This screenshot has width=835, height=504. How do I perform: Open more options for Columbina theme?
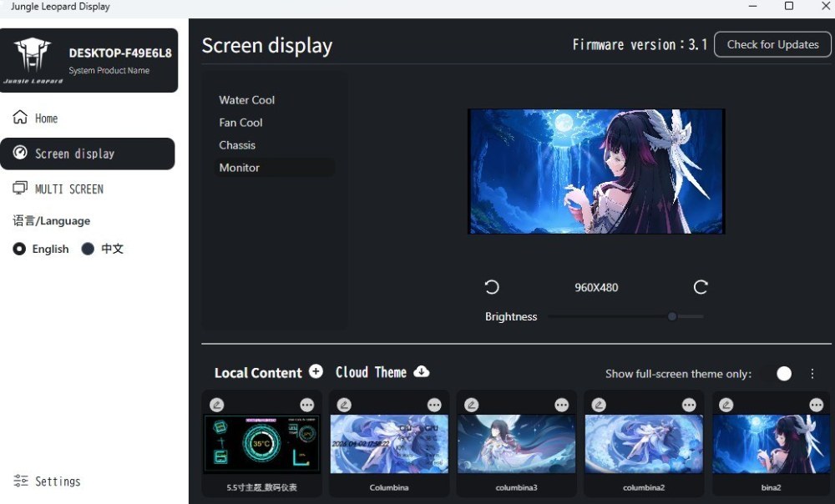coord(434,405)
